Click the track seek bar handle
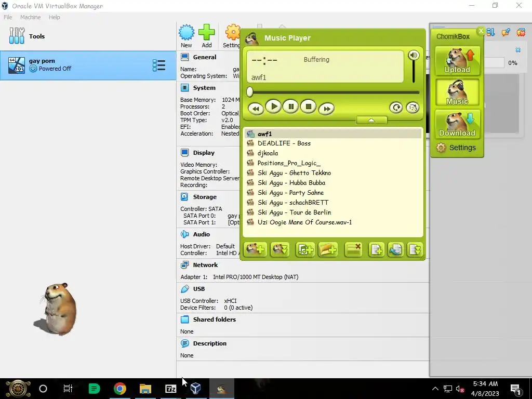532x399 pixels. (x=250, y=91)
